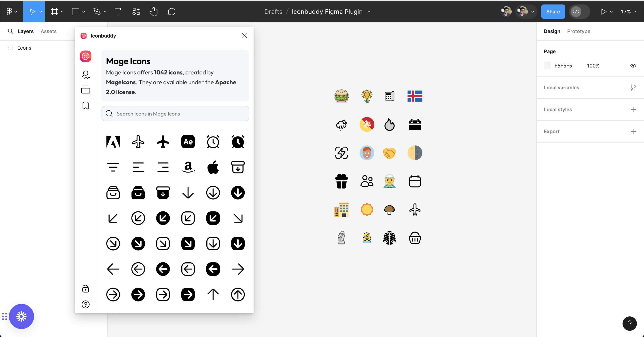
Task: Open the Drafts breadcrumb link
Action: pos(273,11)
